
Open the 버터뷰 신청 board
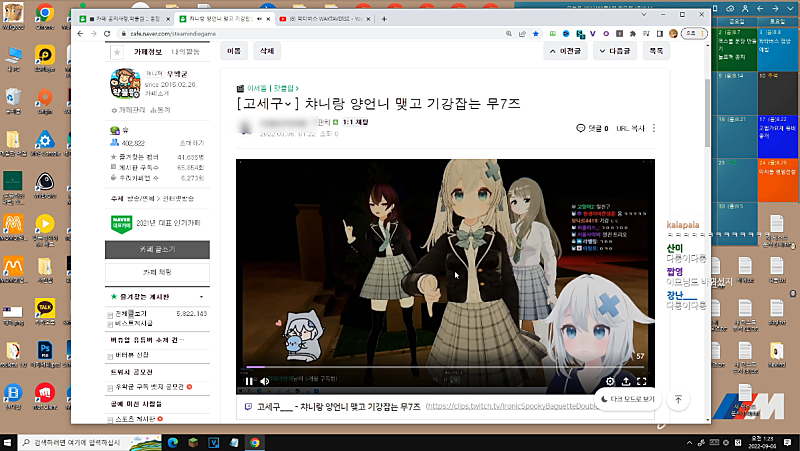(x=132, y=355)
